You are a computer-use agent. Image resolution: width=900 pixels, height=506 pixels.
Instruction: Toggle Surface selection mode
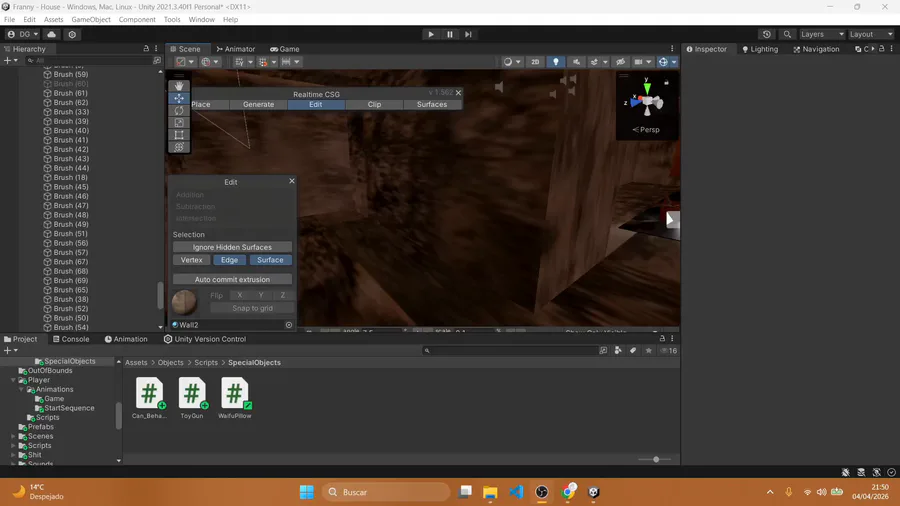tap(270, 260)
